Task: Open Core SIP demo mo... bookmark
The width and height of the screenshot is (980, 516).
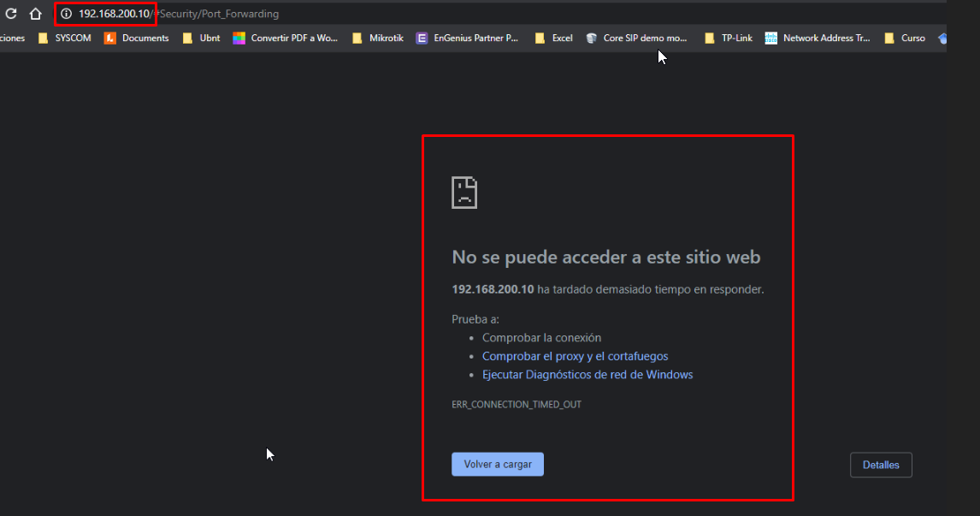Action: coord(637,39)
